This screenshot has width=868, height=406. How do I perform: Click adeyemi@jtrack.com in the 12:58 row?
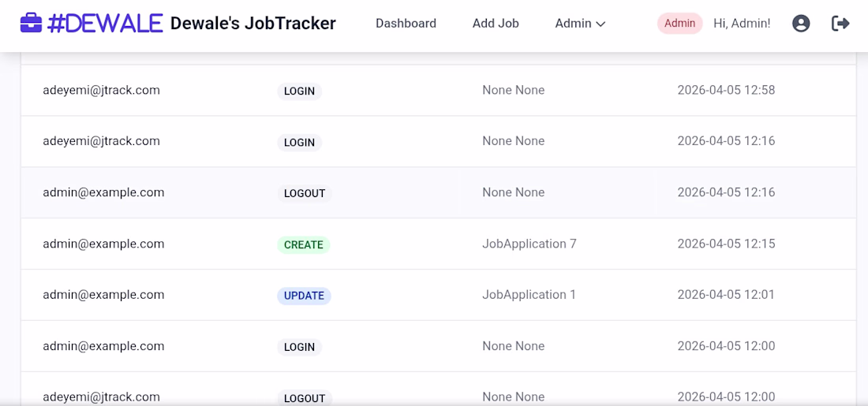tap(101, 90)
